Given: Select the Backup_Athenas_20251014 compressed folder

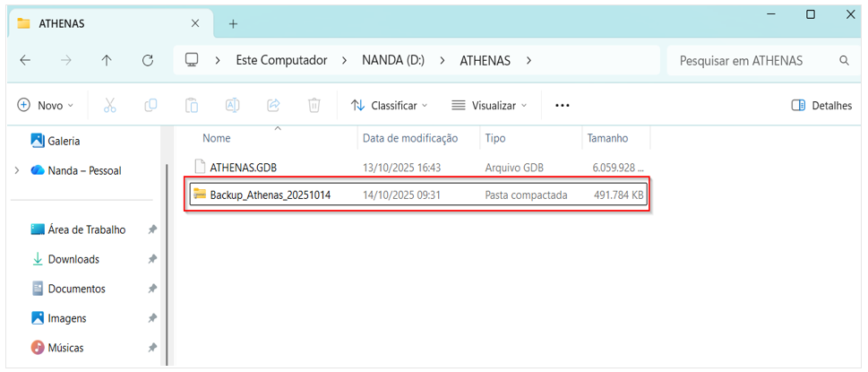Looking at the screenshot, I should pyautogui.click(x=270, y=195).
